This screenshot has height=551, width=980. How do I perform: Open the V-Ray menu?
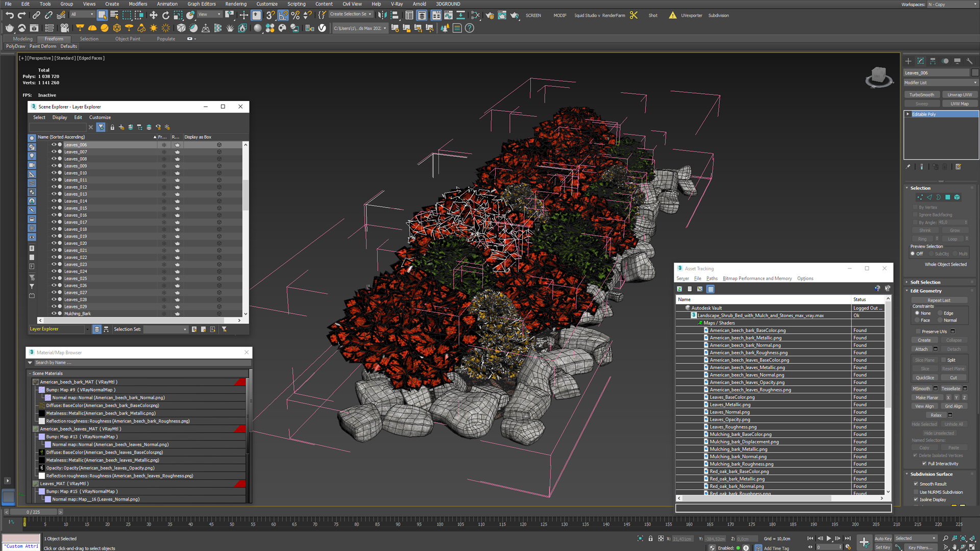397,4
